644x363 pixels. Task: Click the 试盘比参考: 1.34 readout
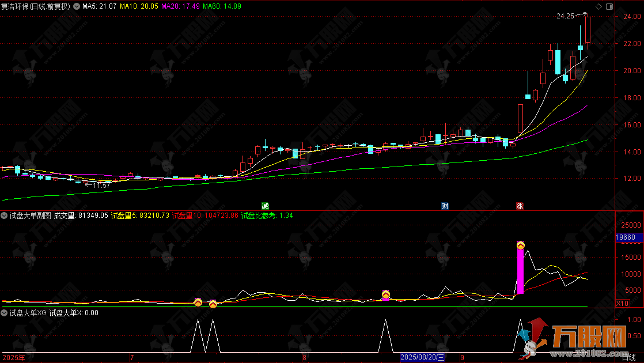coord(267,215)
